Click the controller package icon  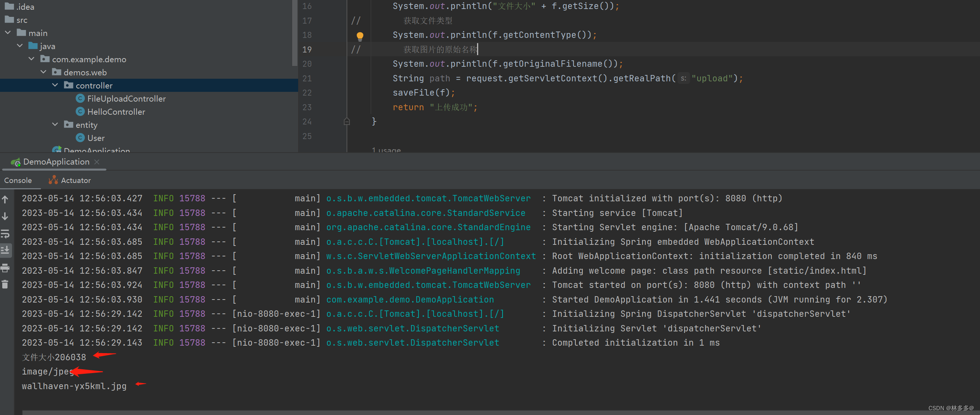click(69, 85)
